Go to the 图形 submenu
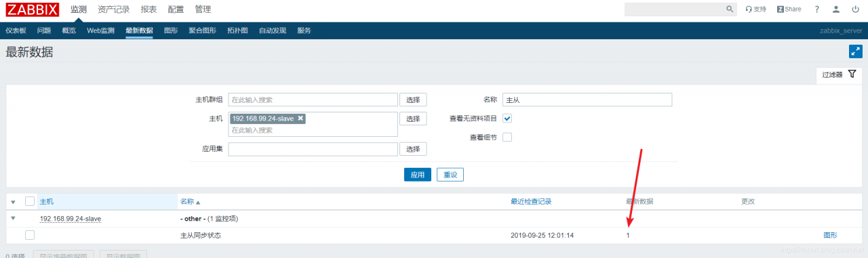The width and height of the screenshot is (868, 258). (x=171, y=30)
